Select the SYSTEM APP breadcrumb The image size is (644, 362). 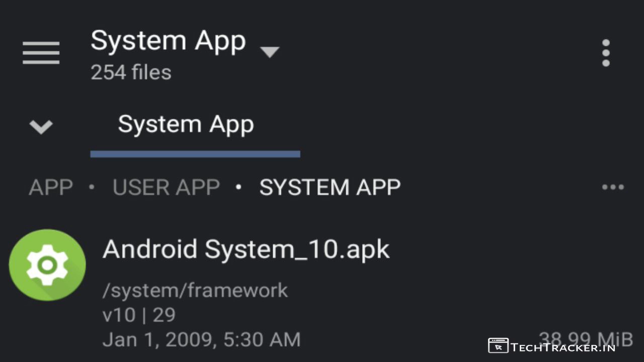point(330,188)
